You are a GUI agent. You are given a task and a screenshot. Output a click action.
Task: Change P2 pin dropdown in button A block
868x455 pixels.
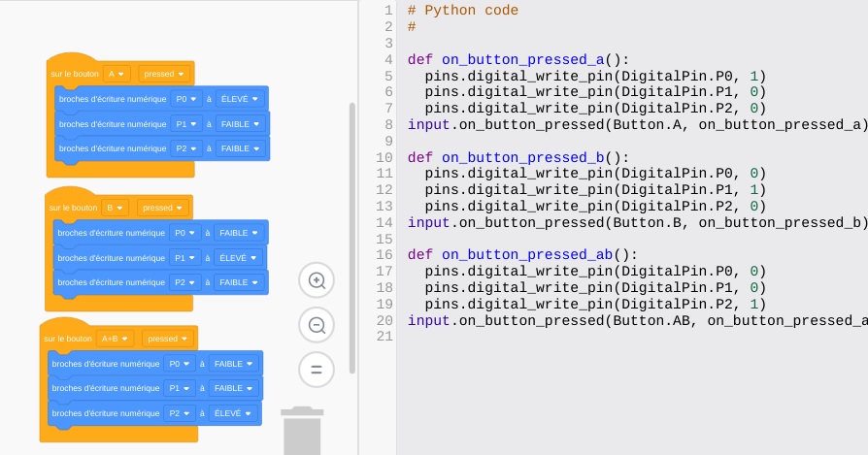pyautogui.click(x=186, y=148)
